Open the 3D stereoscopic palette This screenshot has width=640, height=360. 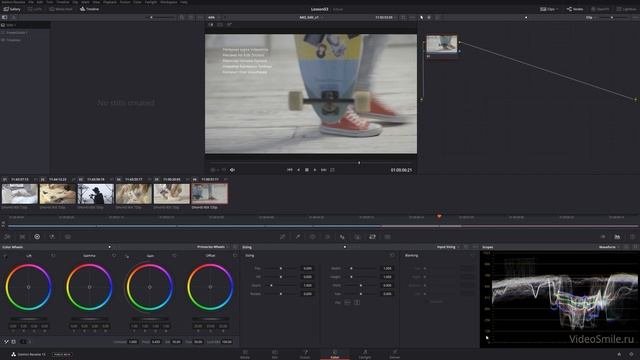point(387,237)
